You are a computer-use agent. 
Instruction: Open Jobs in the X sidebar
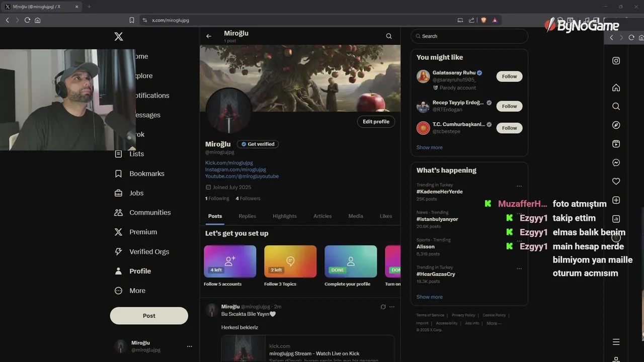129,193
